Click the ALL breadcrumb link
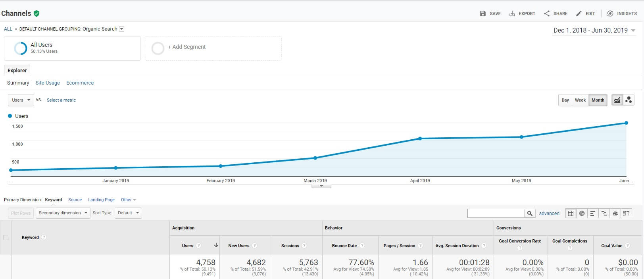The width and height of the screenshot is (644, 279). click(x=8, y=29)
